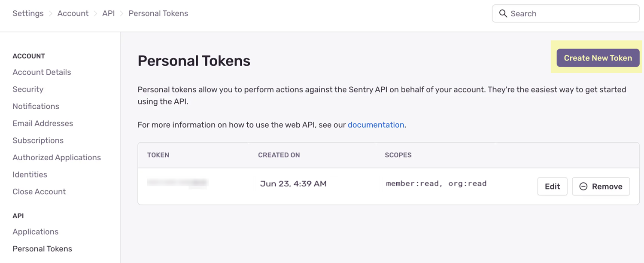Viewport: 644px width, 263px height.
Task: Open the Close Account page
Action: [x=39, y=192]
